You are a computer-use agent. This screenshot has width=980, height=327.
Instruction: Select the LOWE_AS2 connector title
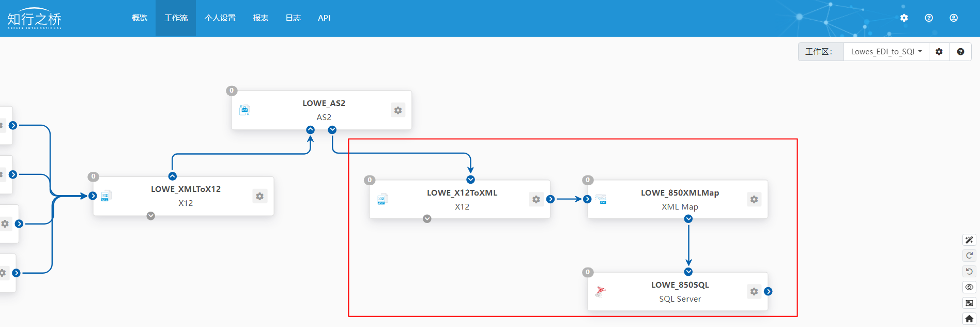(x=324, y=103)
